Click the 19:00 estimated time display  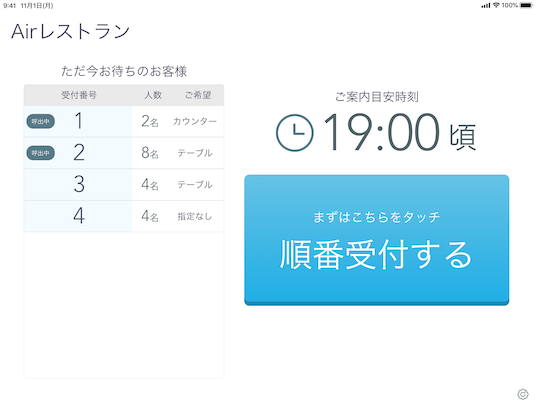click(x=381, y=133)
